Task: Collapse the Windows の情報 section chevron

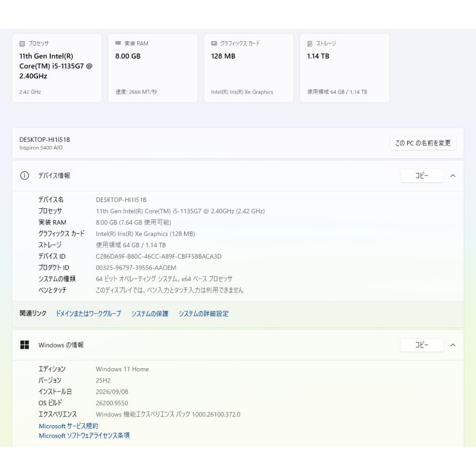Action: [453, 345]
